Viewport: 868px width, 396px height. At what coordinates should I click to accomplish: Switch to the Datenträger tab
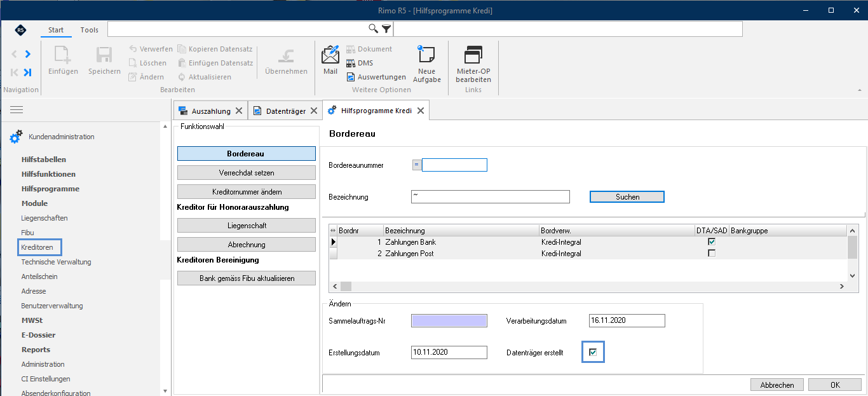pos(285,111)
